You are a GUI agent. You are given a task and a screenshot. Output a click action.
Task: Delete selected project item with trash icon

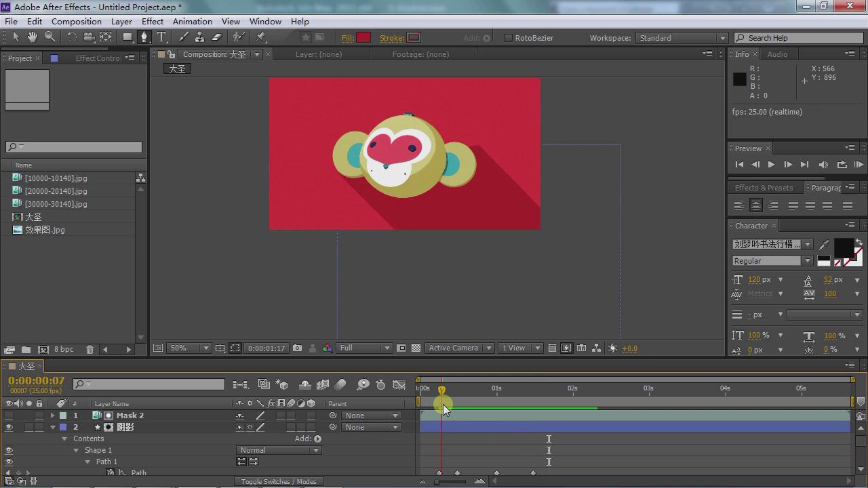[x=90, y=349]
